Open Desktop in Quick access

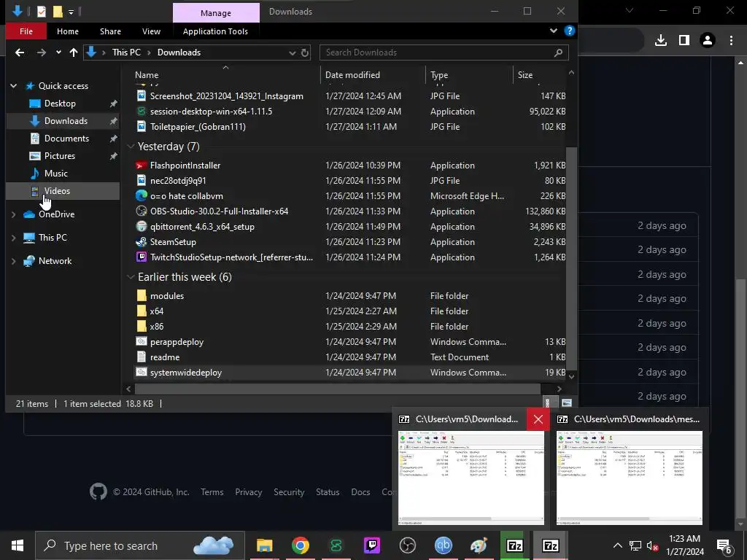click(60, 104)
